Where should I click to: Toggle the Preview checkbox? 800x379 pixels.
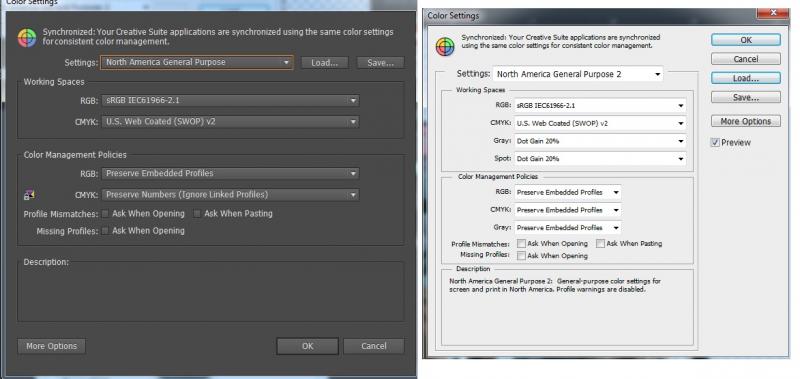pyautogui.click(x=715, y=143)
